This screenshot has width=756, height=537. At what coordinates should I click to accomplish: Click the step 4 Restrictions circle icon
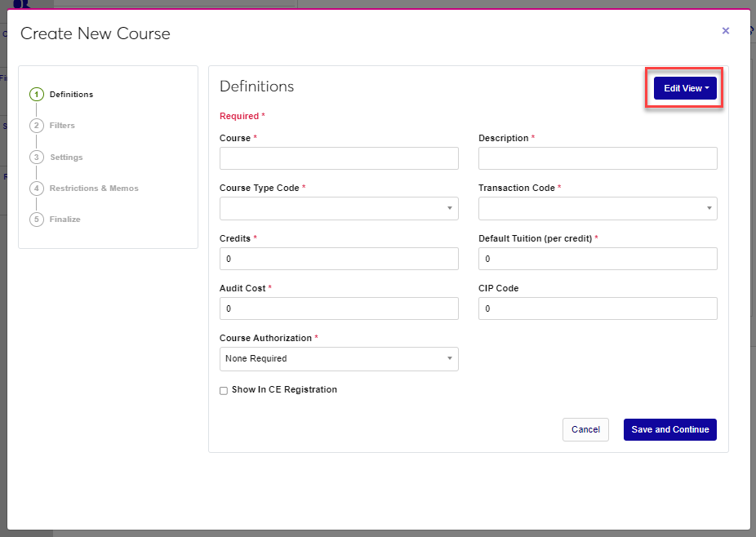pos(36,189)
